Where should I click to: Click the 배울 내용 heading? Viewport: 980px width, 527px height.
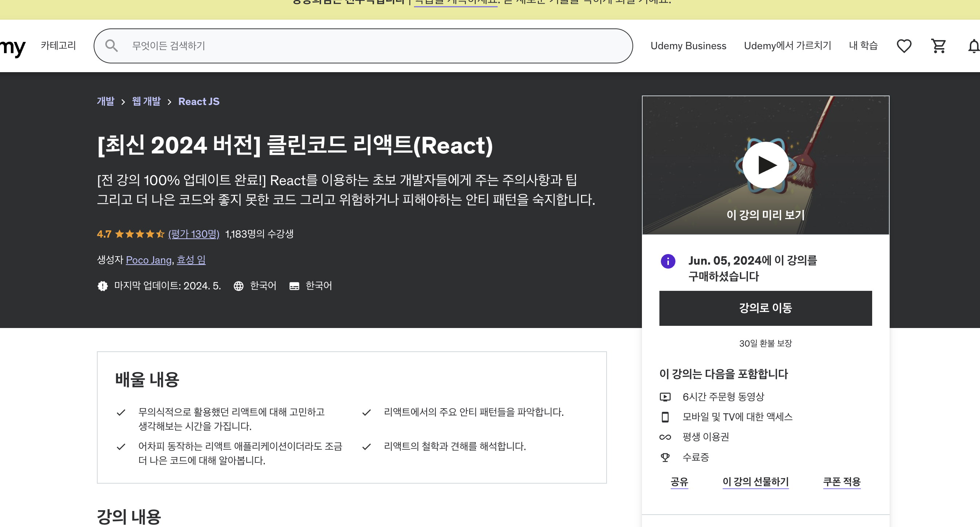coord(147,380)
